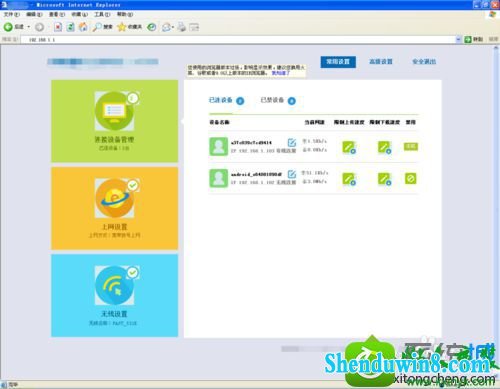Open the connected device management tile

click(x=114, y=121)
